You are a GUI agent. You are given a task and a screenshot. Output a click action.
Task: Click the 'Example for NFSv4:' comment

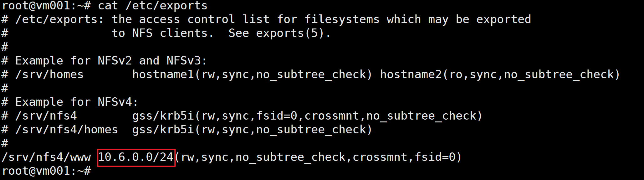point(77,102)
